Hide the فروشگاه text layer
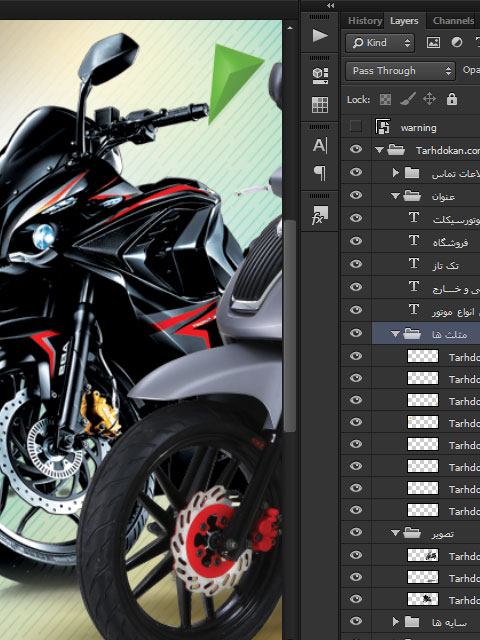 (356, 241)
